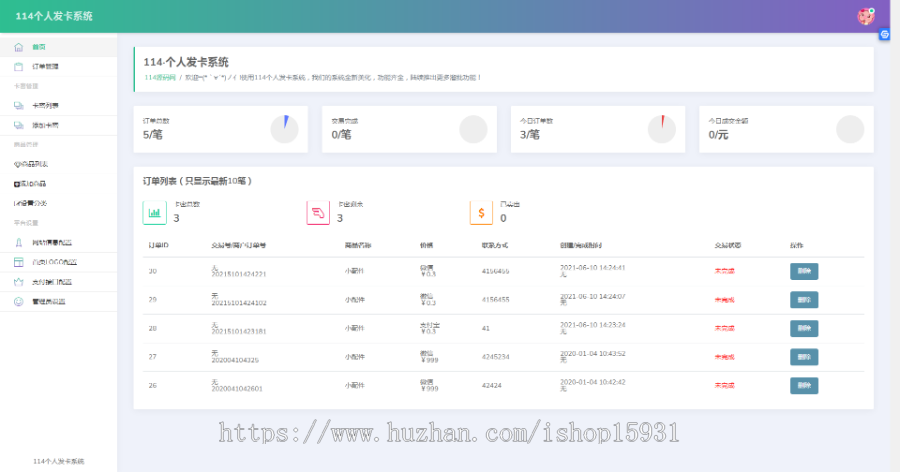The height and width of the screenshot is (472, 900).
Task: Click timestamp 2020-01-04 10:43:52
Action: click(592, 354)
